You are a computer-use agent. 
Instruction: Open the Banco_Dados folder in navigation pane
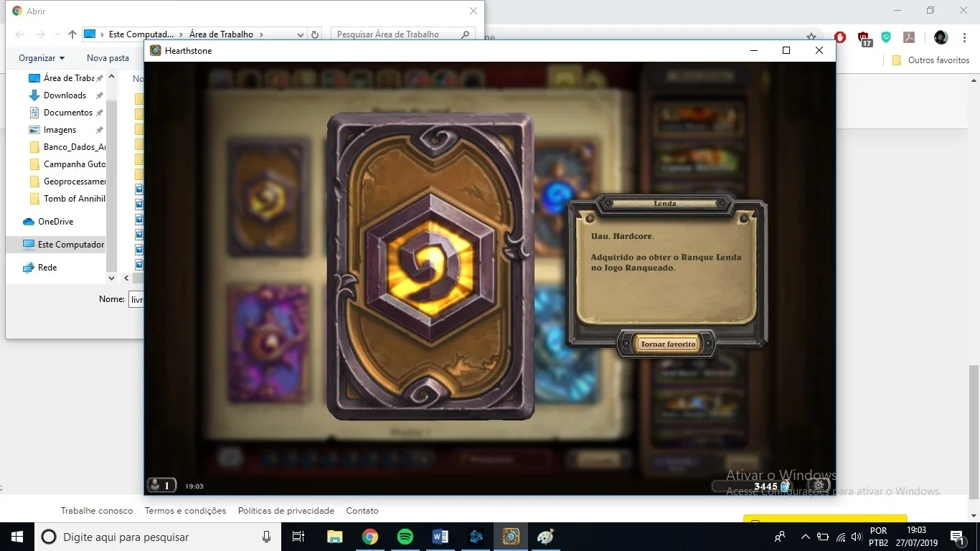(x=66, y=147)
